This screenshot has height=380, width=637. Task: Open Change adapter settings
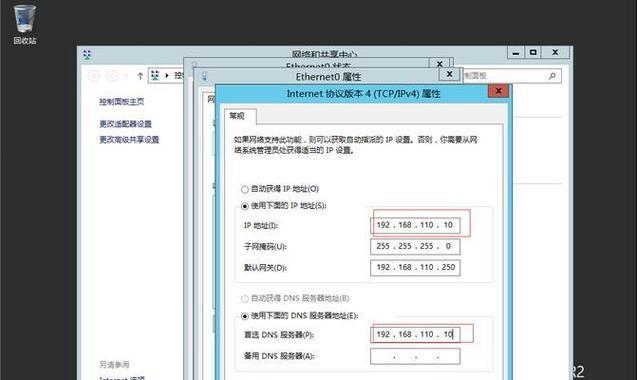click(x=126, y=124)
